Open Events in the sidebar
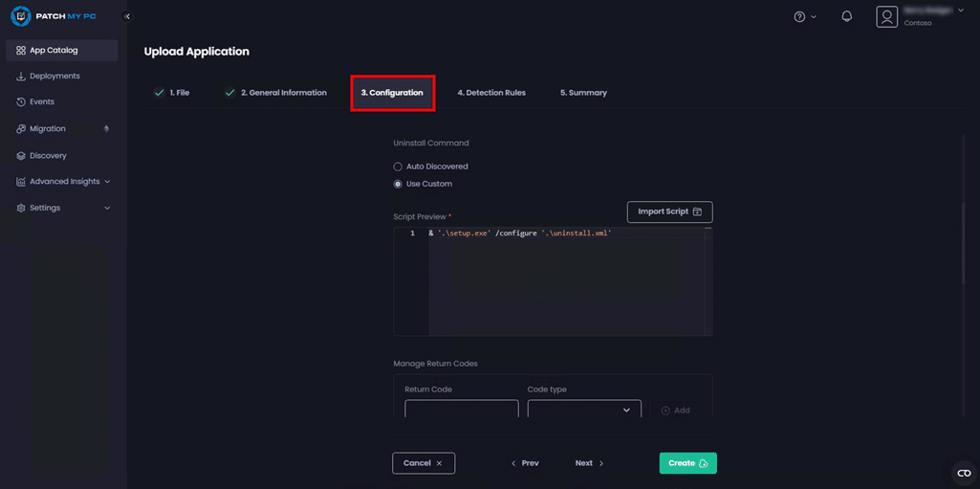The height and width of the screenshot is (489, 980). tap(41, 101)
